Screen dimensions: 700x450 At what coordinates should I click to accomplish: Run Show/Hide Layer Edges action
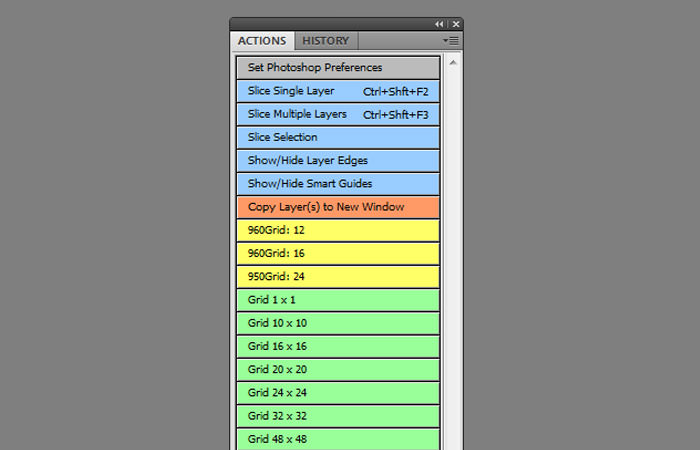338,161
